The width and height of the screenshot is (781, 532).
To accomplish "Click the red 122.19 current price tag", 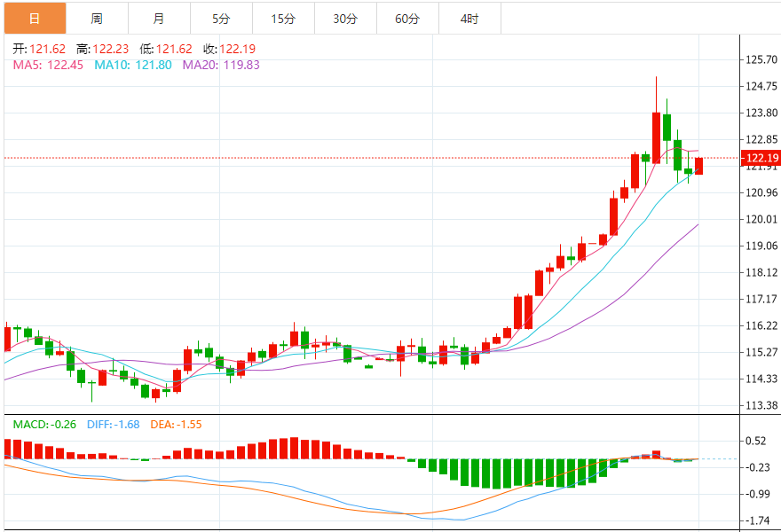I will [761, 159].
